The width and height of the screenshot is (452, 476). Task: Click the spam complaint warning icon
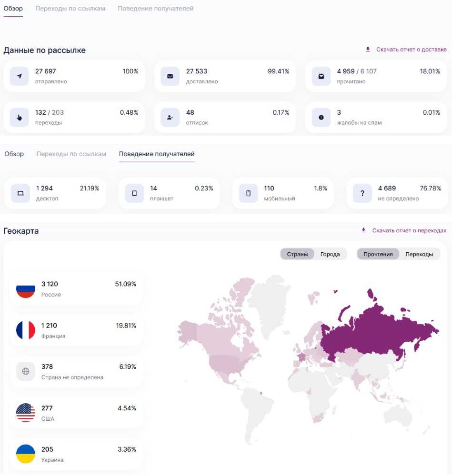pos(321,118)
